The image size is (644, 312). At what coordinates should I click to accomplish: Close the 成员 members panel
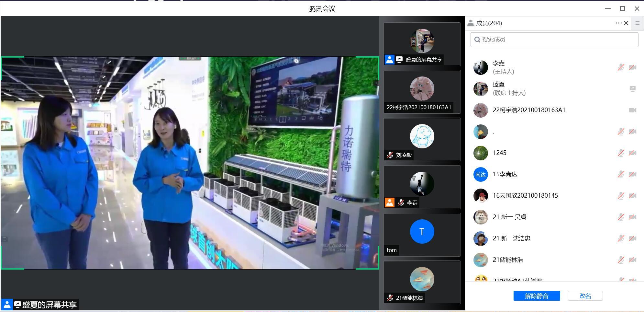(x=626, y=23)
